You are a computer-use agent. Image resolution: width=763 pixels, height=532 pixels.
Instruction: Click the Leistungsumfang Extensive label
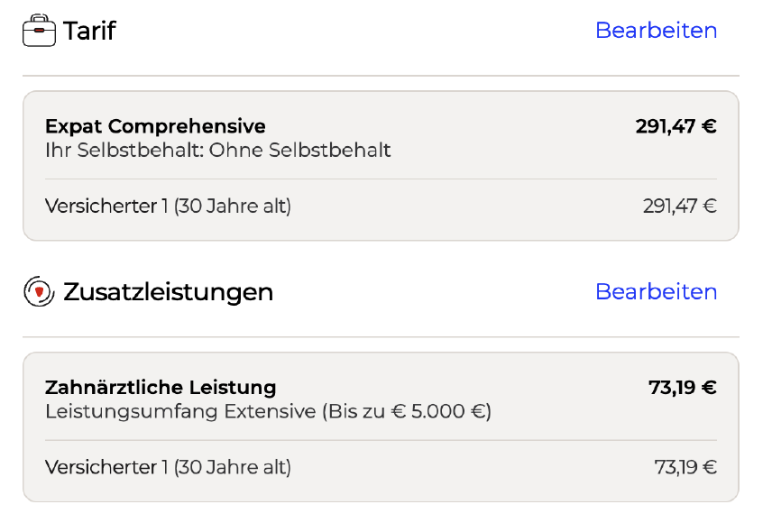pyautogui.click(x=180, y=412)
